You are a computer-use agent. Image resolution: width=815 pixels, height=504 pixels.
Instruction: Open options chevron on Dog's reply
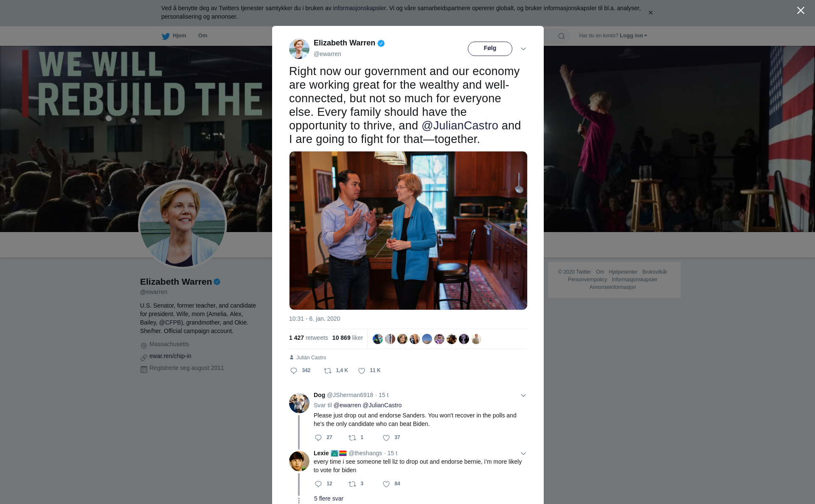[523, 395]
